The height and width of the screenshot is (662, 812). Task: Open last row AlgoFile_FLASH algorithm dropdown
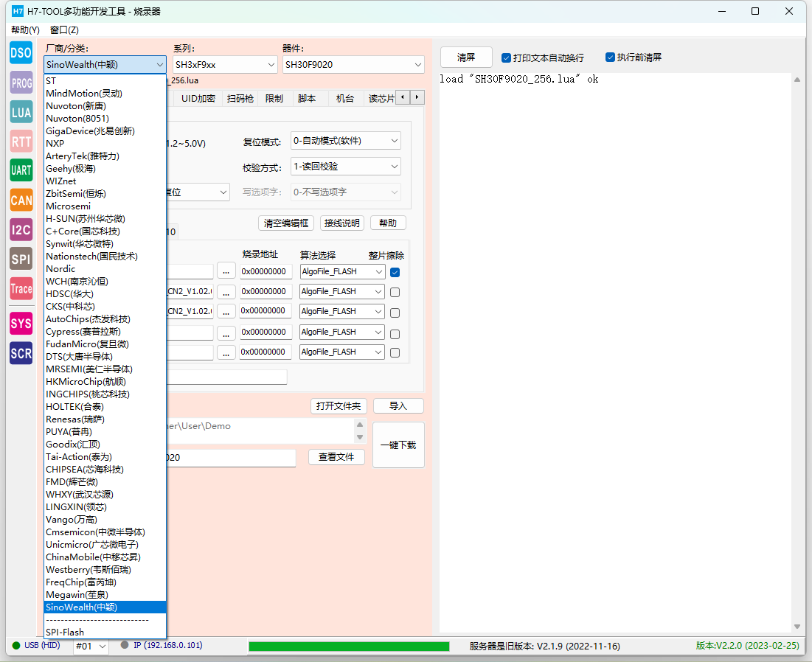point(342,352)
